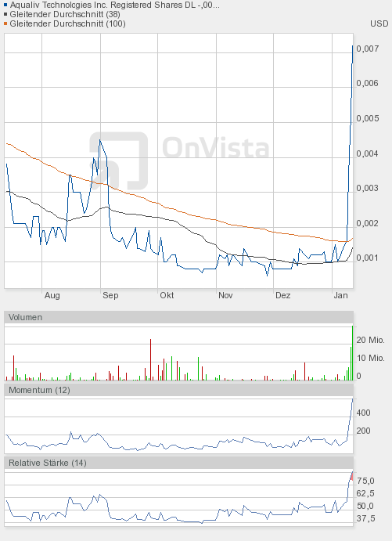
Task: Select the Gleitender Durchschnitt (100) legend label
Action: tap(67, 23)
